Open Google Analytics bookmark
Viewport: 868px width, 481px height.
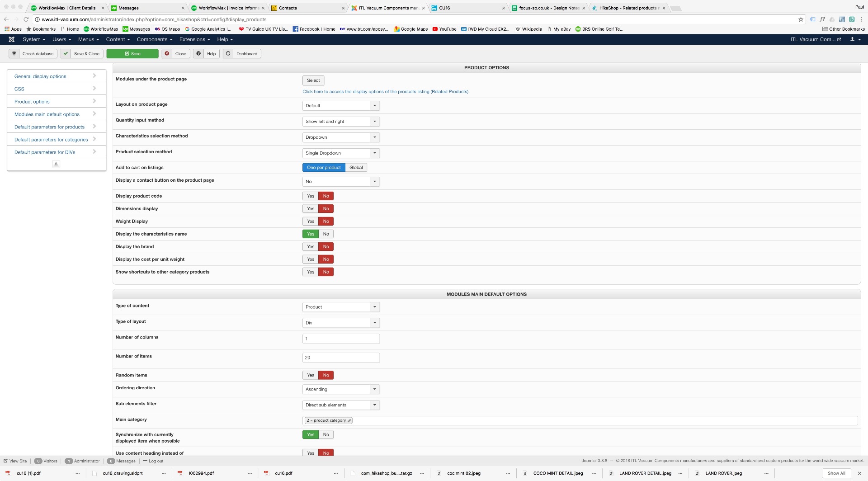coord(208,29)
